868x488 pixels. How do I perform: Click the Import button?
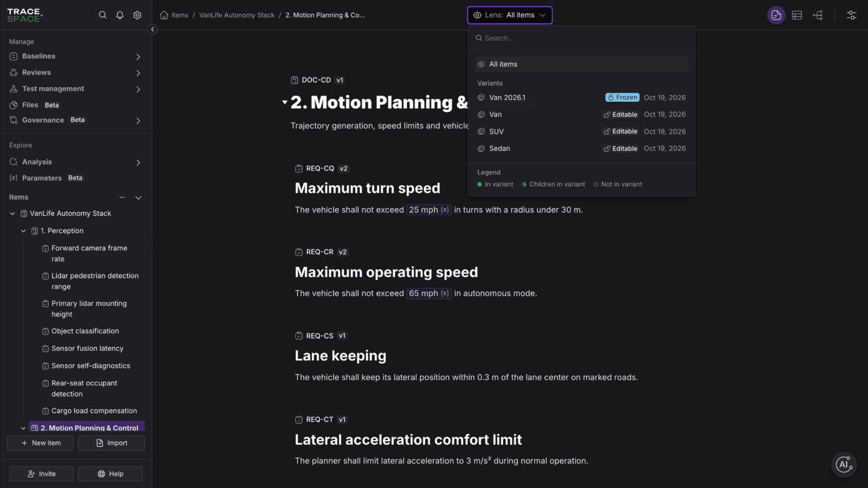click(x=111, y=443)
